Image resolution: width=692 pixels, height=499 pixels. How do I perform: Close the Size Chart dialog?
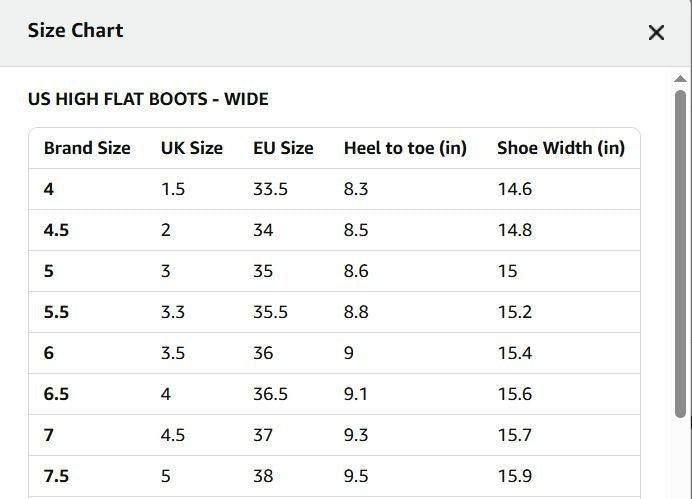656,32
